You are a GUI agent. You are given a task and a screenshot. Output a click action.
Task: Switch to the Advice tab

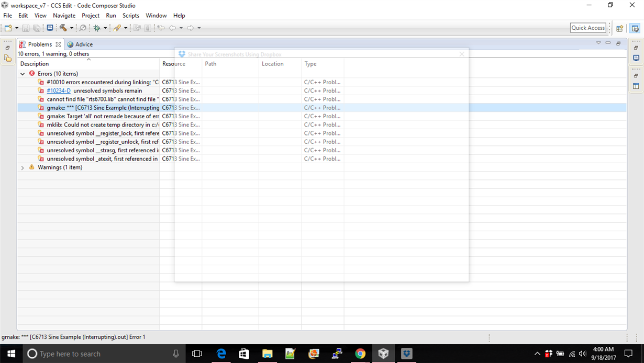pyautogui.click(x=80, y=44)
